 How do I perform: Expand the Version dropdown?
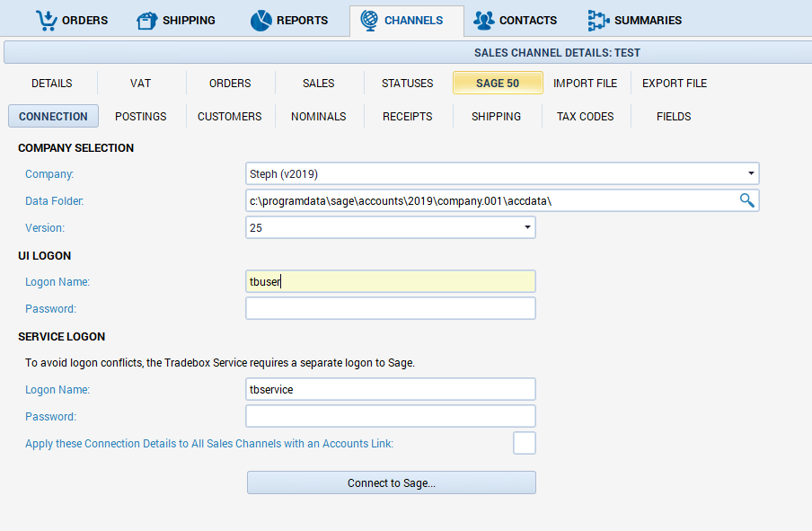[x=527, y=228]
